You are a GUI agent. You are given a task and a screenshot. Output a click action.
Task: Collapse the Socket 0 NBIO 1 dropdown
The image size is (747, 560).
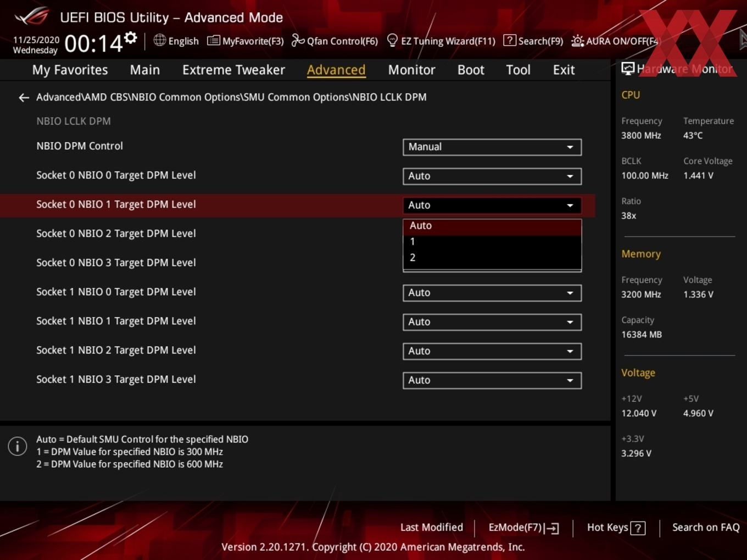pyautogui.click(x=492, y=205)
